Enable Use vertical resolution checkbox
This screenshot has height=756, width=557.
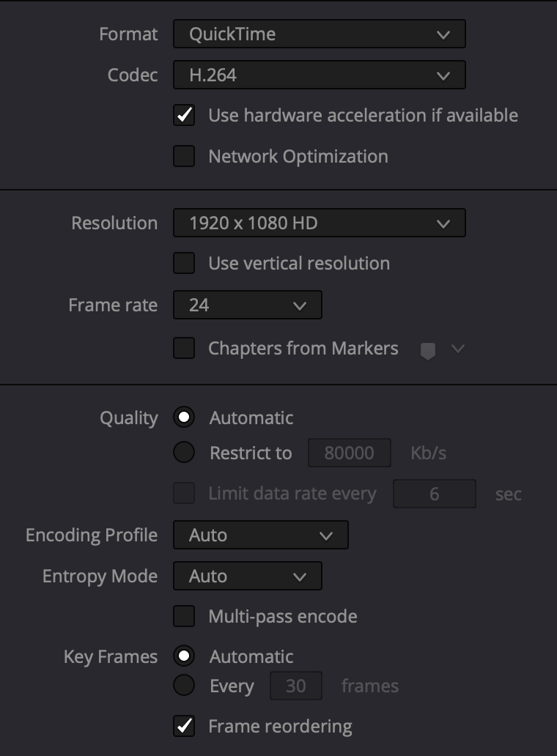coord(184,264)
